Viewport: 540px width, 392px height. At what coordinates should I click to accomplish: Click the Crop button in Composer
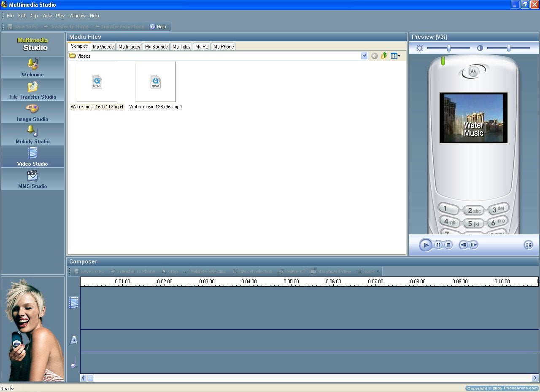(x=170, y=271)
